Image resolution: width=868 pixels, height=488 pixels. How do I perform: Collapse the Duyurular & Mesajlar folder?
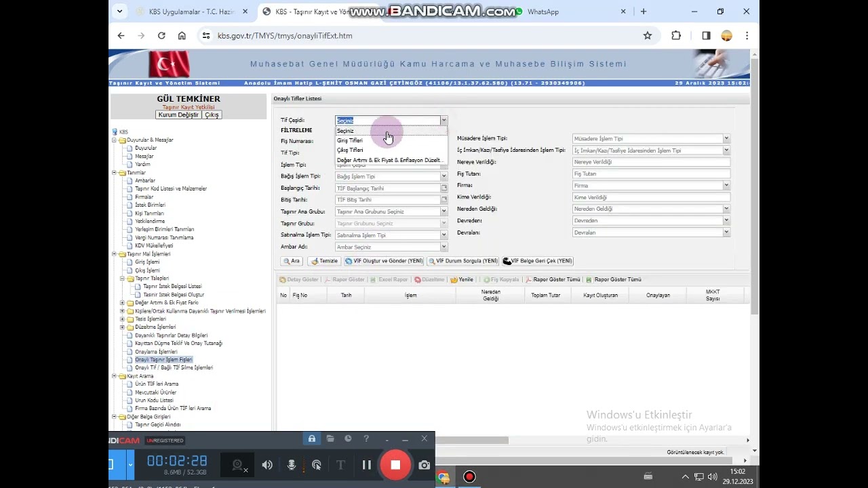tap(115, 140)
